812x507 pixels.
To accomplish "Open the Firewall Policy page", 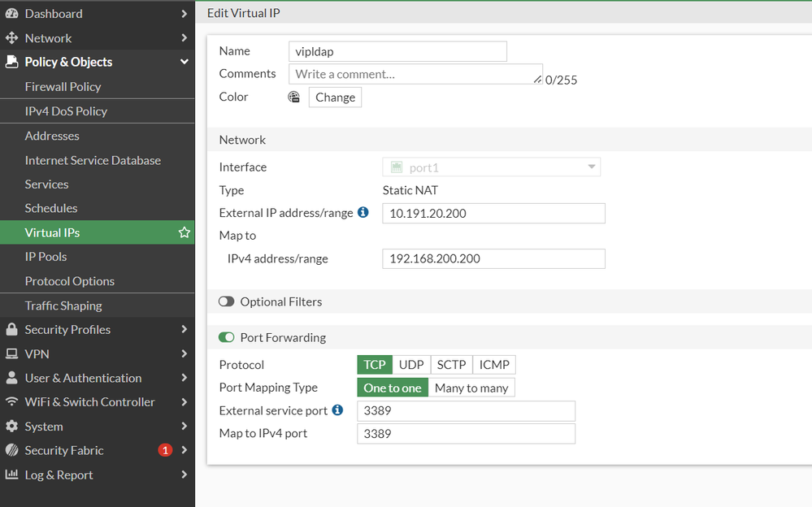I will coord(63,87).
